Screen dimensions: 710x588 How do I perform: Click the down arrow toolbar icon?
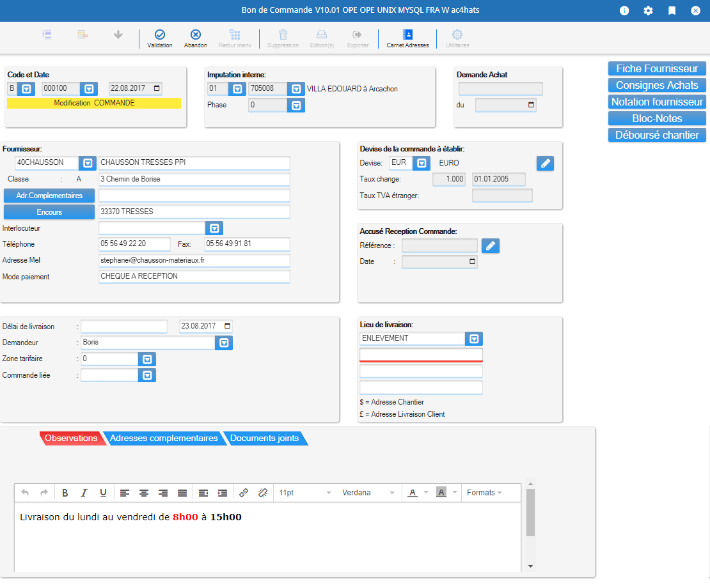point(118,35)
